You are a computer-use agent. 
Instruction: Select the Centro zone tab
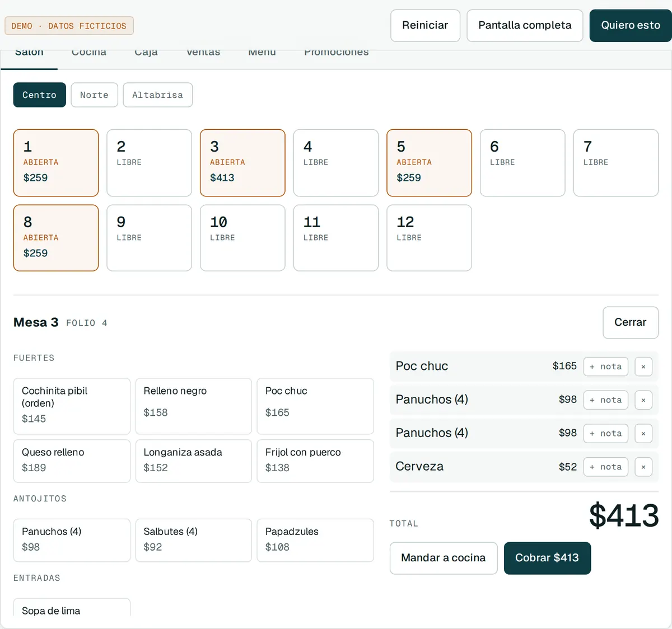point(40,95)
